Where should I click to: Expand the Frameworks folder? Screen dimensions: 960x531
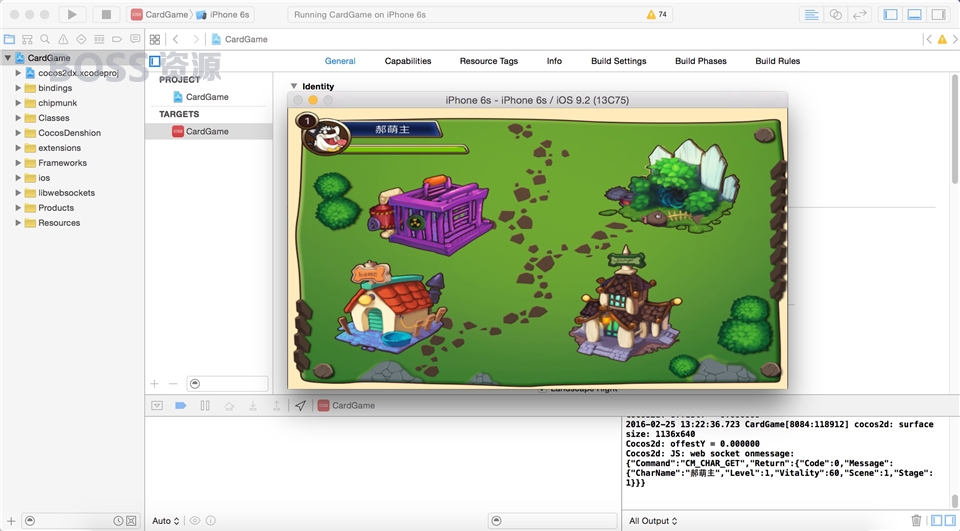[18, 163]
